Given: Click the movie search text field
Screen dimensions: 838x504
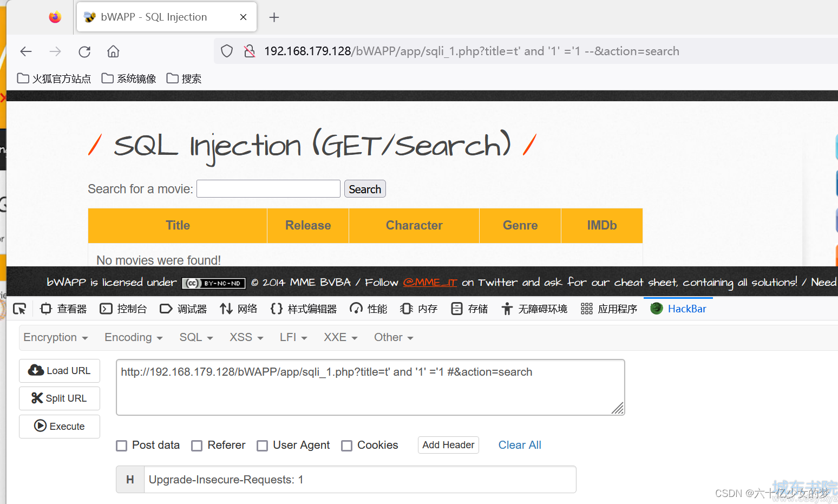Looking at the screenshot, I should click(x=269, y=189).
